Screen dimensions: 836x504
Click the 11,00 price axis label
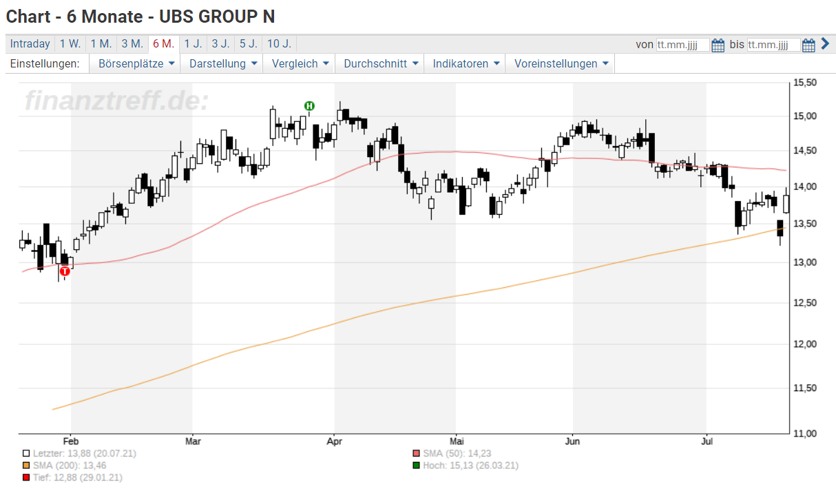point(805,433)
